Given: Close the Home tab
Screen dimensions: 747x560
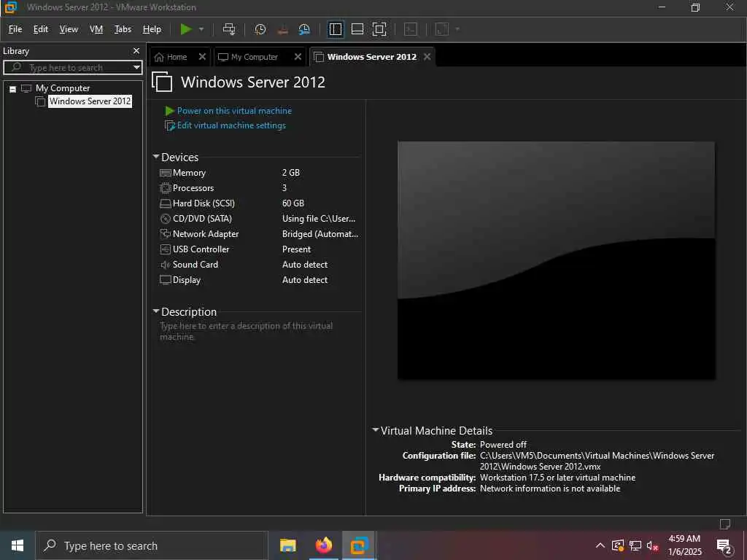Looking at the screenshot, I should 202,57.
